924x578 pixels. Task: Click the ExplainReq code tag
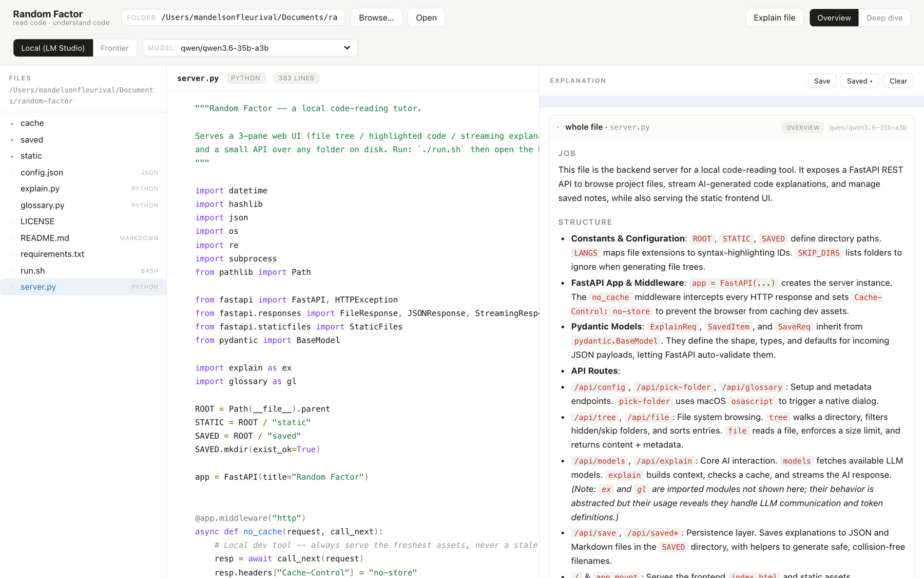[x=673, y=327]
